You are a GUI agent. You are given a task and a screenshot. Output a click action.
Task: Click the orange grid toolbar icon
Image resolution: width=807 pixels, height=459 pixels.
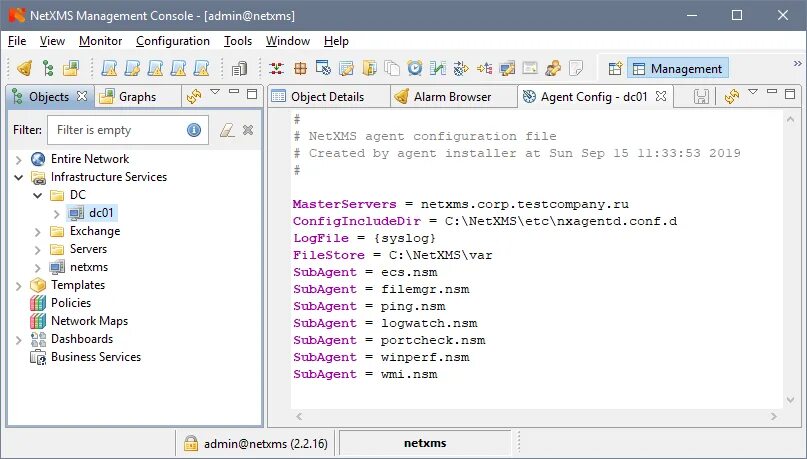tap(300, 68)
